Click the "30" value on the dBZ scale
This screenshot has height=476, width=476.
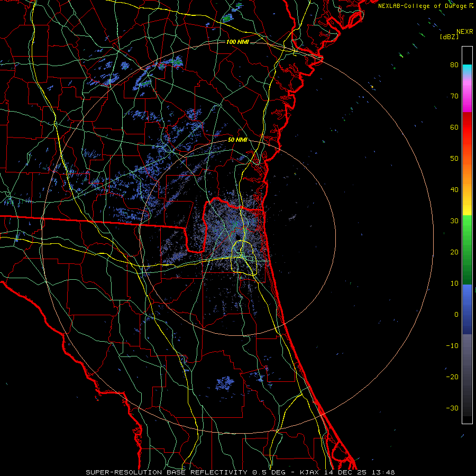coord(454,221)
